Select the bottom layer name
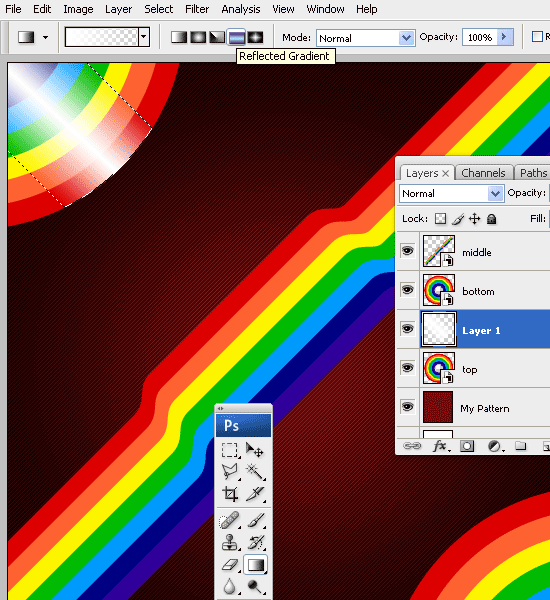550x600 pixels. pos(478,292)
